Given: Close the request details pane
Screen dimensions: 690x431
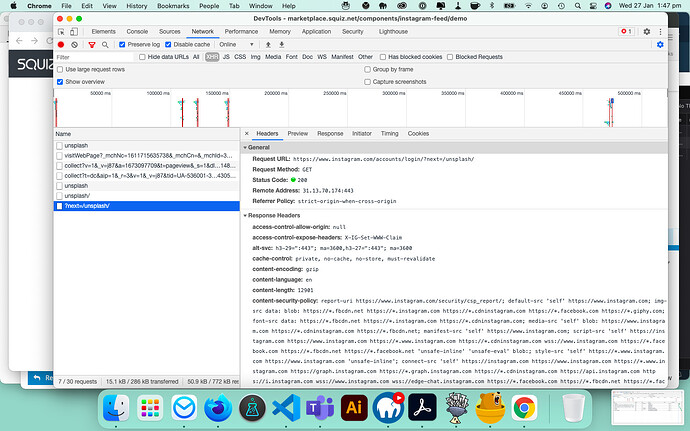Looking at the screenshot, I should tap(246, 133).
